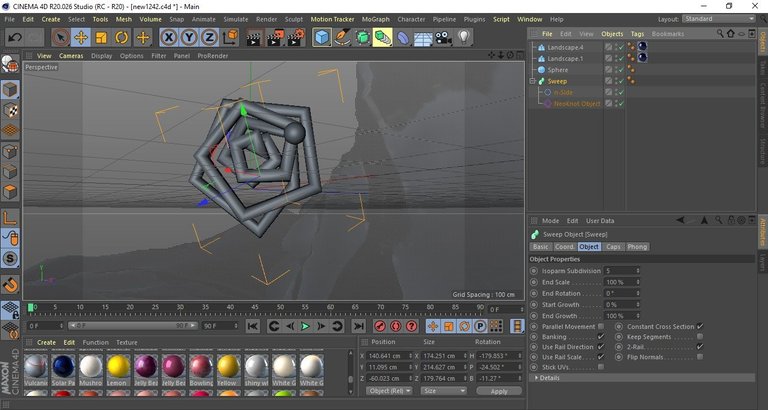768x410 pixels.
Task: Select the Landscape.4 object
Action: coord(565,48)
